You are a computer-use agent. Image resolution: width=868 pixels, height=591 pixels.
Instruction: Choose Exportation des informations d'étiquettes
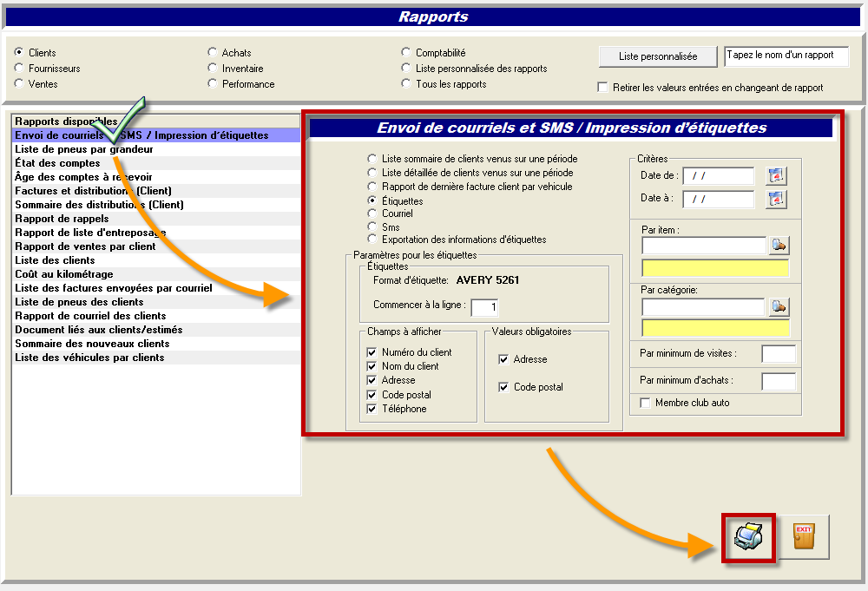[372, 239]
